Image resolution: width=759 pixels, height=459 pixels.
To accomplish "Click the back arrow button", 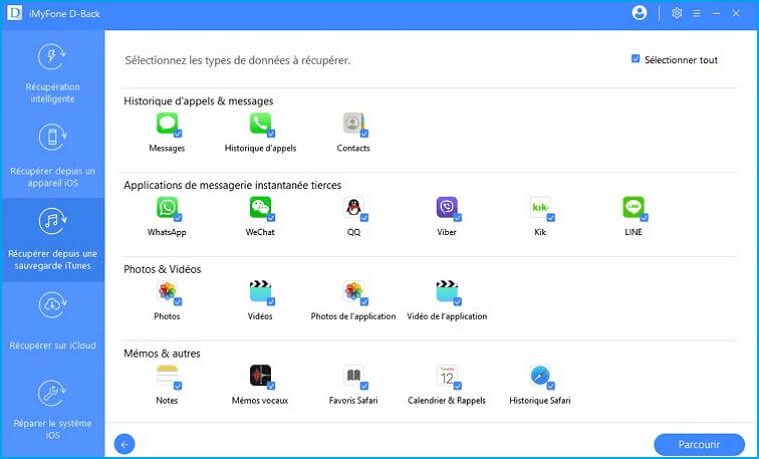I will pyautogui.click(x=125, y=444).
